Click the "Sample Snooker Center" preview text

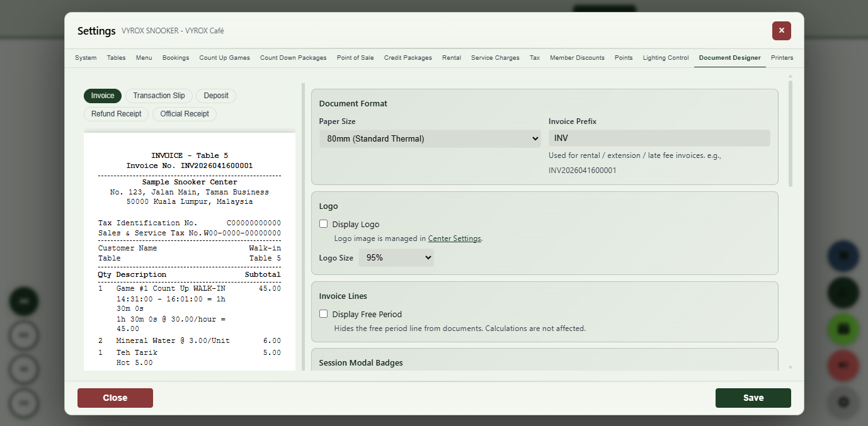point(190,182)
